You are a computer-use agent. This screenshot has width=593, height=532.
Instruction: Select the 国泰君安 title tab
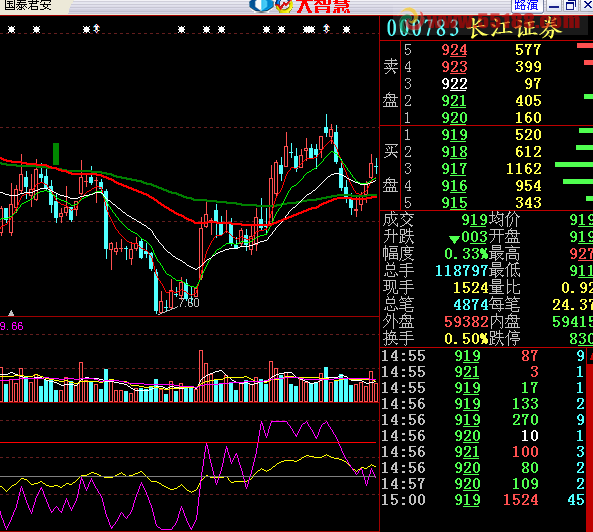(x=28, y=5)
